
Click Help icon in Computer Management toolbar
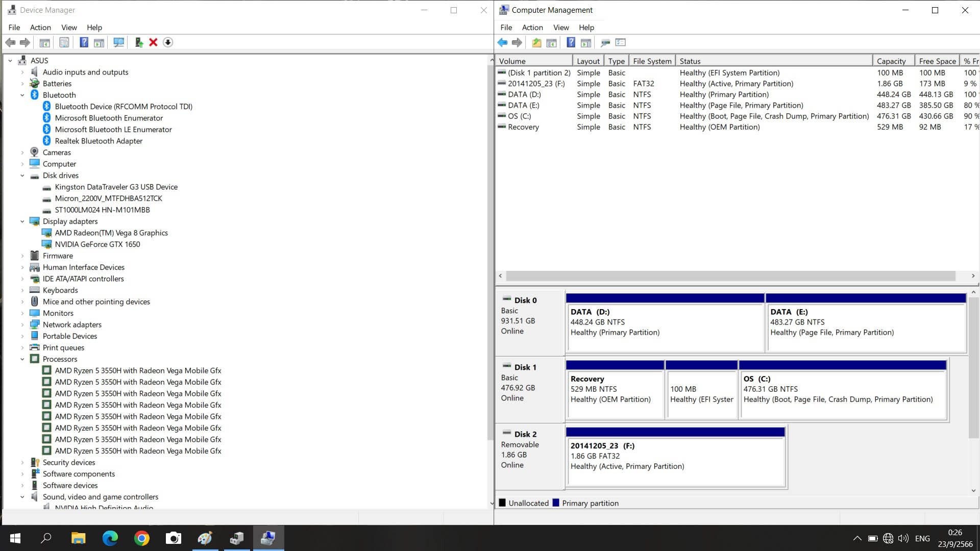(x=571, y=42)
